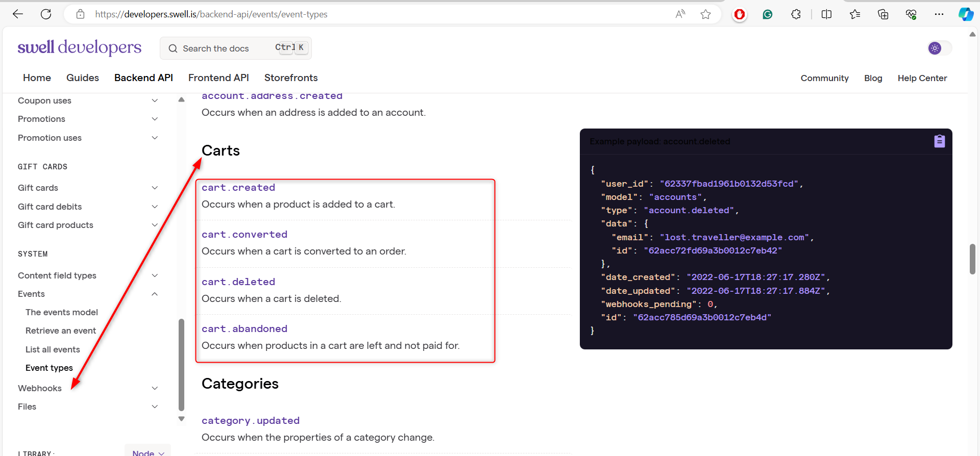Expand the Content field types section
This screenshot has height=456, width=980.
(155, 275)
